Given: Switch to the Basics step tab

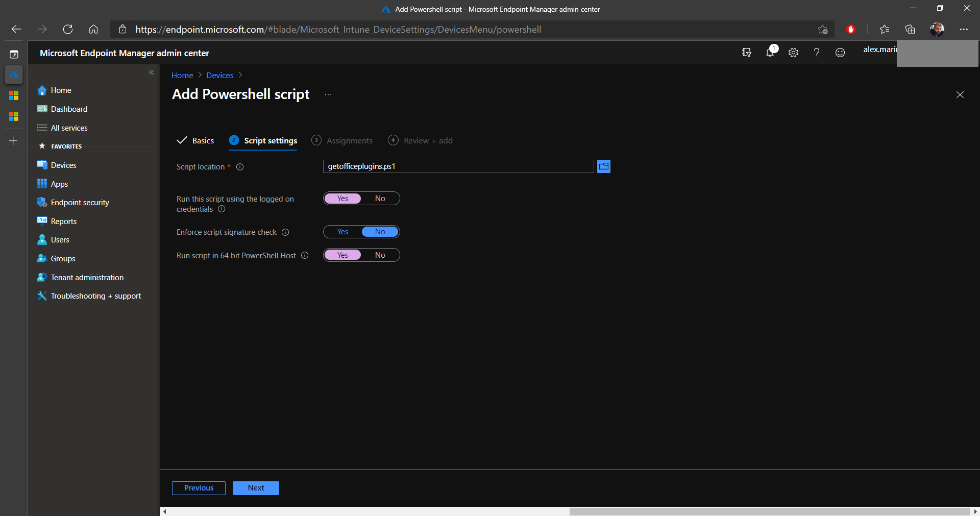Looking at the screenshot, I should 203,141.
